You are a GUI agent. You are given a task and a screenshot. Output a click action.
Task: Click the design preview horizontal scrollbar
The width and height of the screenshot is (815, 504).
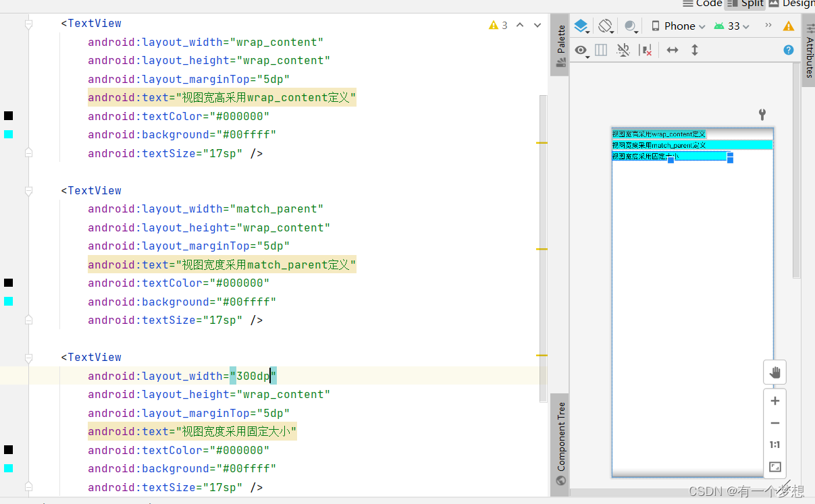[x=681, y=493]
